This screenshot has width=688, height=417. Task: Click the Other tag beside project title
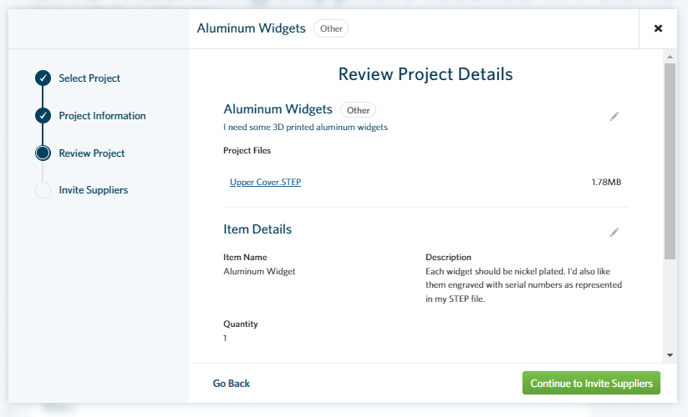coord(358,110)
